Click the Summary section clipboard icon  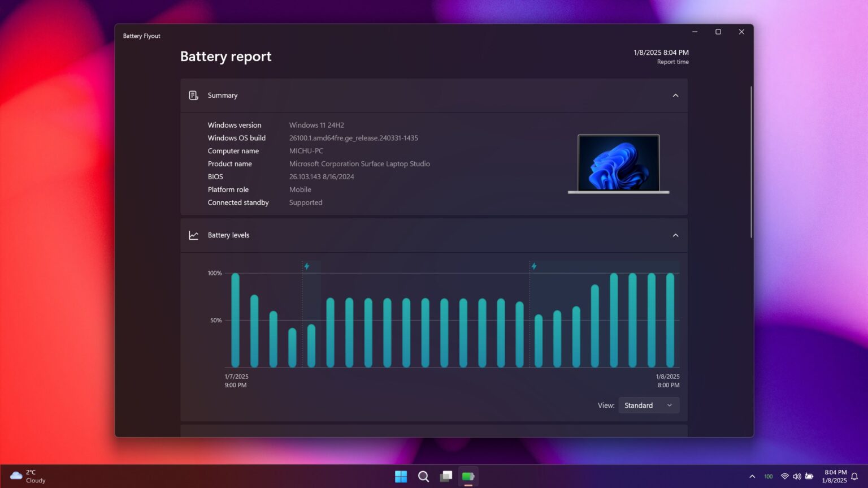point(193,95)
